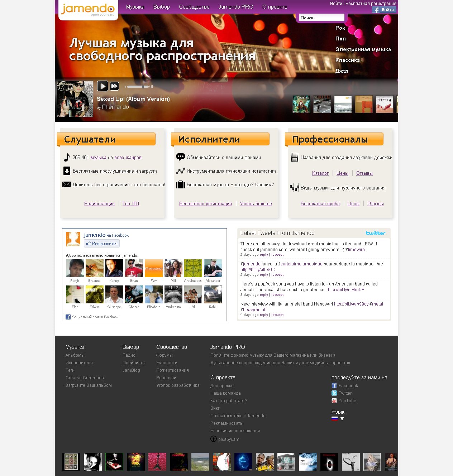Open the Каталог link
Viewport: 453px width, 476px height.
point(320,173)
